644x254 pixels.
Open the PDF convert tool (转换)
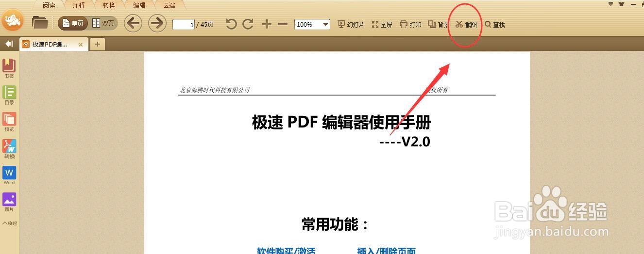pyautogui.click(x=9, y=149)
